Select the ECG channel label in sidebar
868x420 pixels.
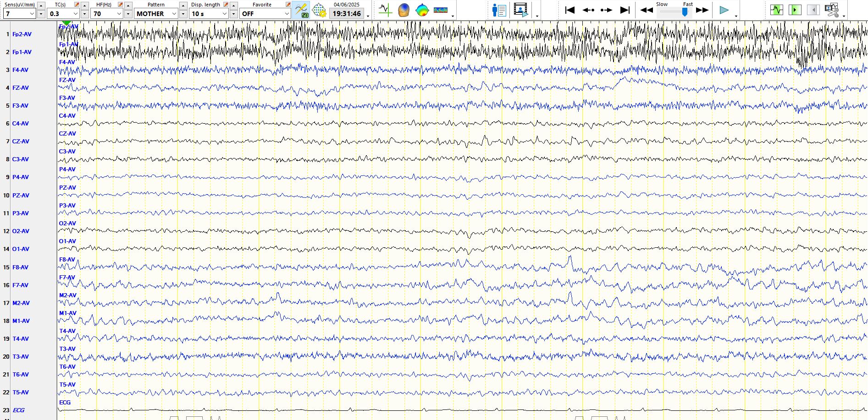(x=18, y=410)
